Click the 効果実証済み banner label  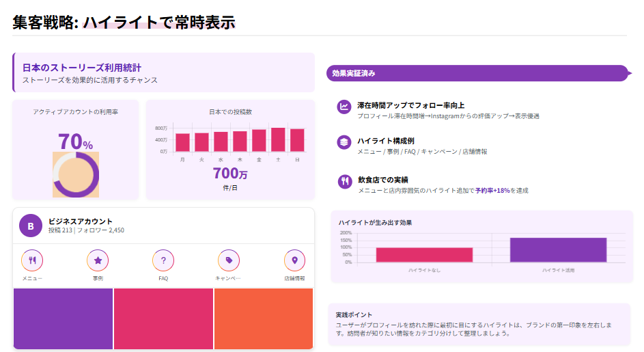(x=354, y=73)
